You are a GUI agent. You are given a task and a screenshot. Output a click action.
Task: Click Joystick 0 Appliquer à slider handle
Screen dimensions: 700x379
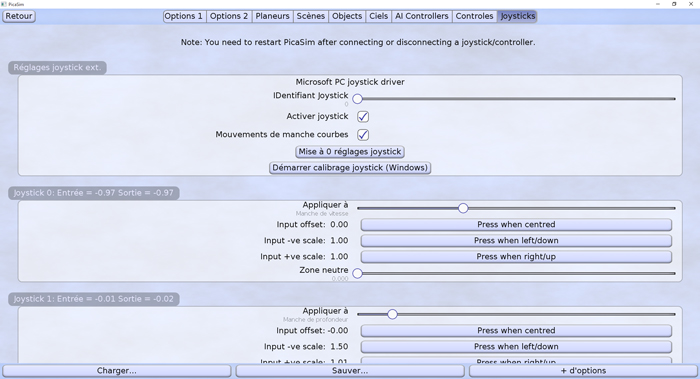(x=463, y=208)
